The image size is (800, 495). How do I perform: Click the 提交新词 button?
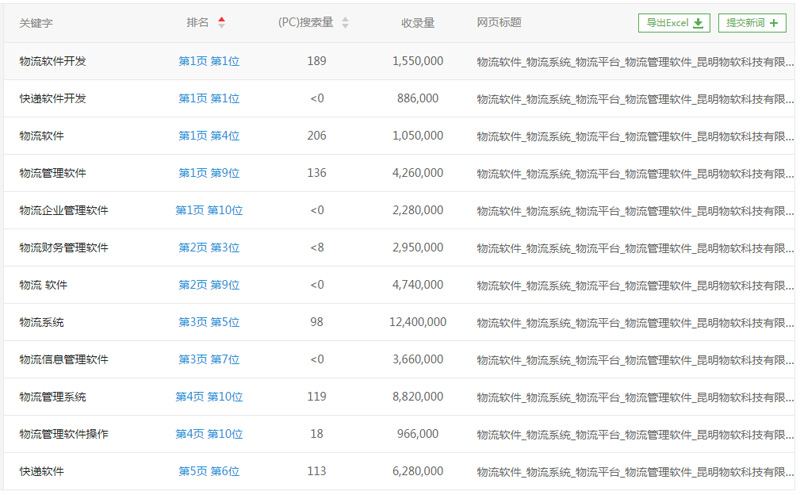pyautogui.click(x=751, y=23)
